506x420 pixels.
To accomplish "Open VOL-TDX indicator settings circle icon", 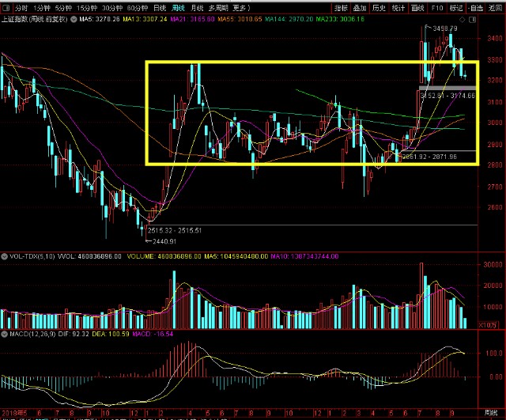I will click(x=4, y=256).
